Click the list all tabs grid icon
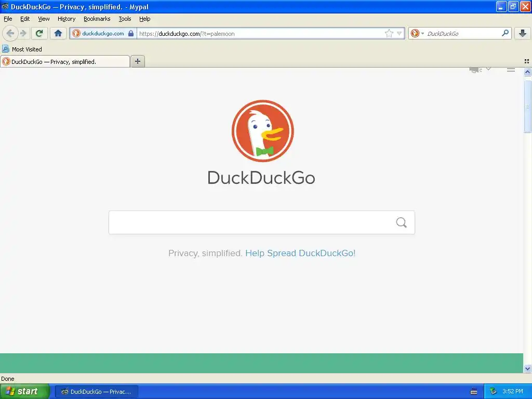Image resolution: width=532 pixels, height=399 pixels. pyautogui.click(x=527, y=61)
